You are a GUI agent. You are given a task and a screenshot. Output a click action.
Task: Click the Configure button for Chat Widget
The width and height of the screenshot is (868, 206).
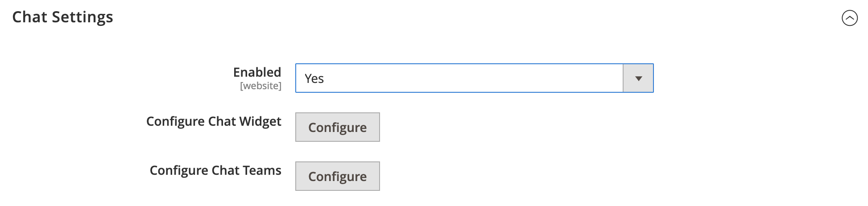click(337, 128)
